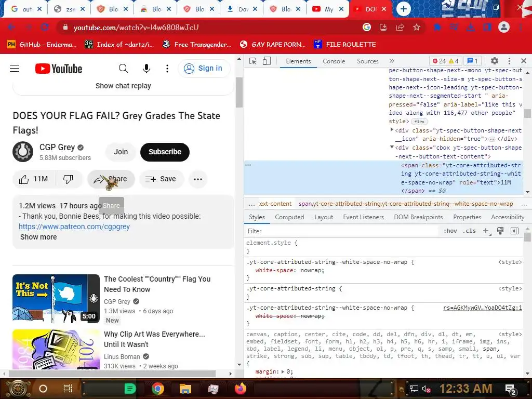
Task: Show computed styles sidebar icon
Action: (x=514, y=231)
